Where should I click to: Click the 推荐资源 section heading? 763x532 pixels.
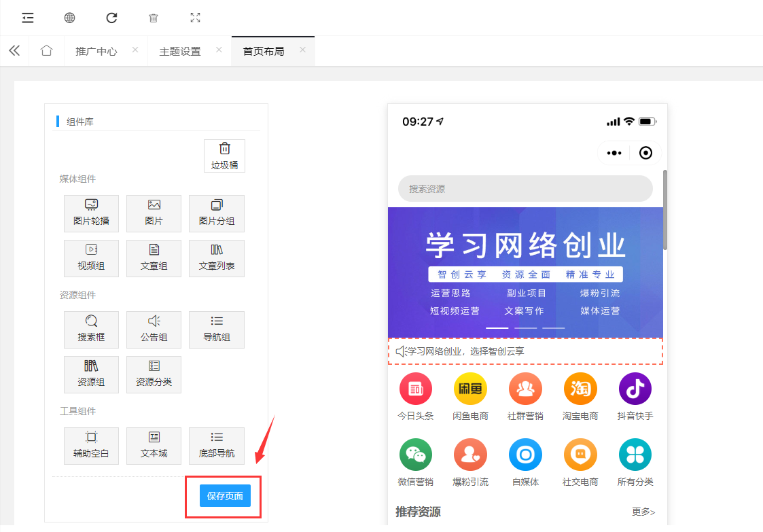point(418,512)
